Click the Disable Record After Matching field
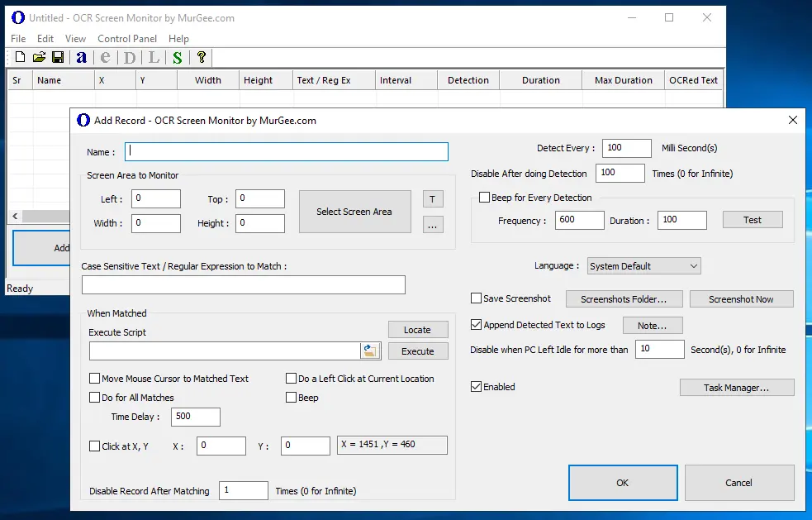The width and height of the screenshot is (812, 520). (244, 490)
